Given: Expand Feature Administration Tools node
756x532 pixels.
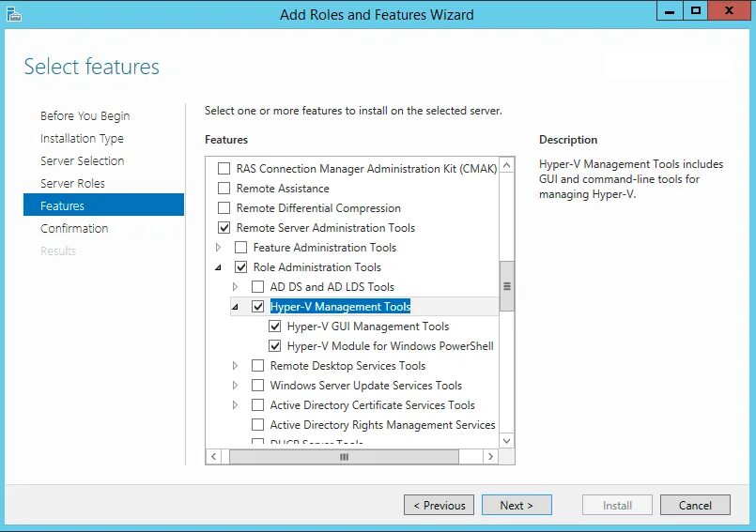Looking at the screenshot, I should (x=219, y=248).
